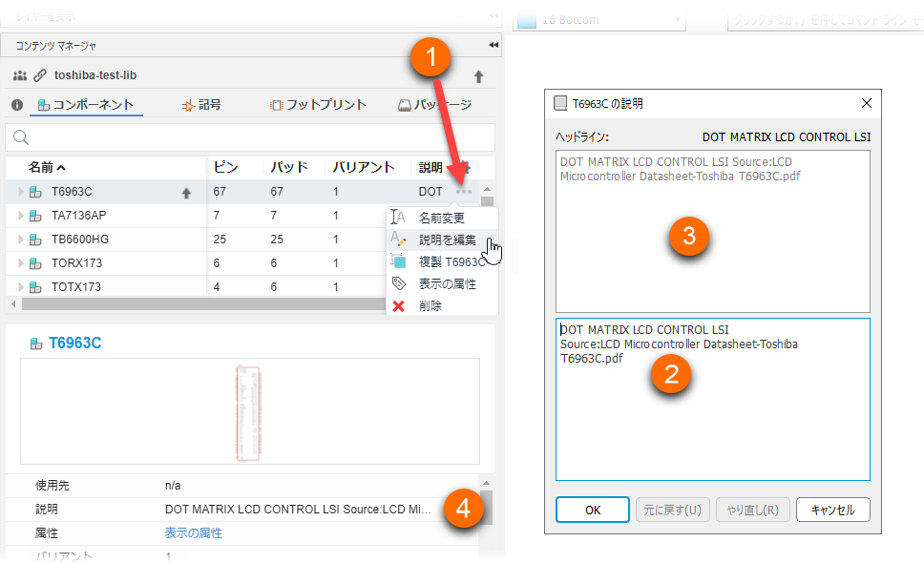The height and width of the screenshot is (563, 924).
Task: Click the users icon before toshiba-test-lib
Action: click(20, 75)
